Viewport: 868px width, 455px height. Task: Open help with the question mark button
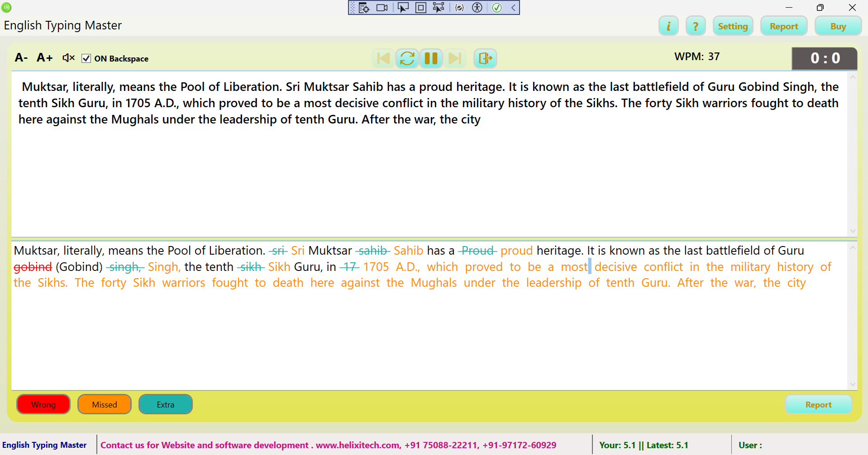(696, 26)
